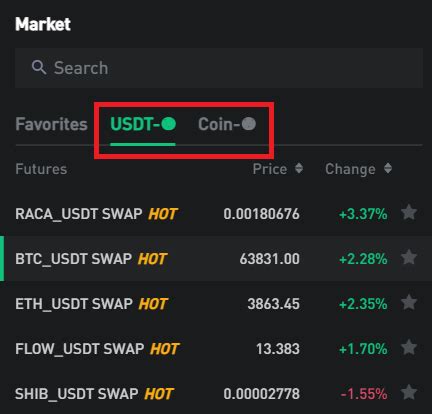This screenshot has width=432, height=414.
Task: Open SHIB_USDT SWAP trading pair
Action: (216, 393)
